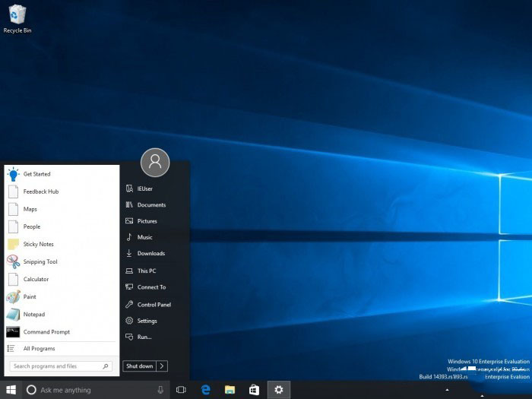Click the Get Started lightbulb icon
Screen dimensions: 532x399
[x=13, y=174]
